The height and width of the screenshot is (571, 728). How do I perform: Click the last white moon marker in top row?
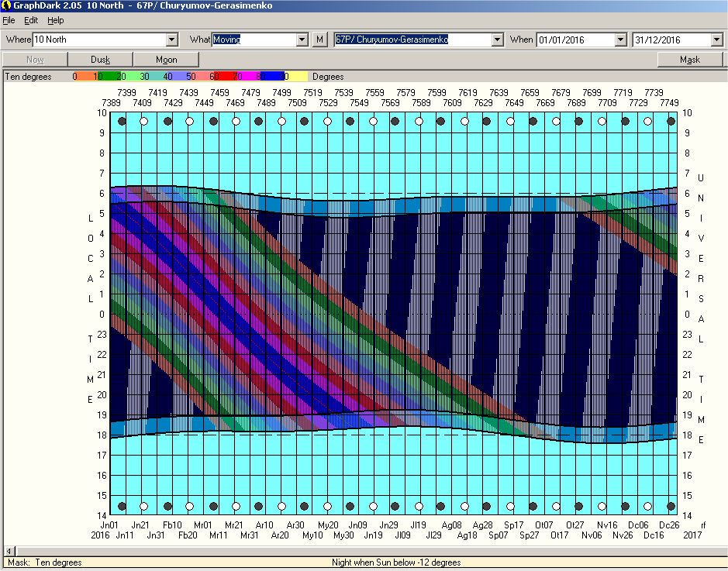click(x=647, y=122)
